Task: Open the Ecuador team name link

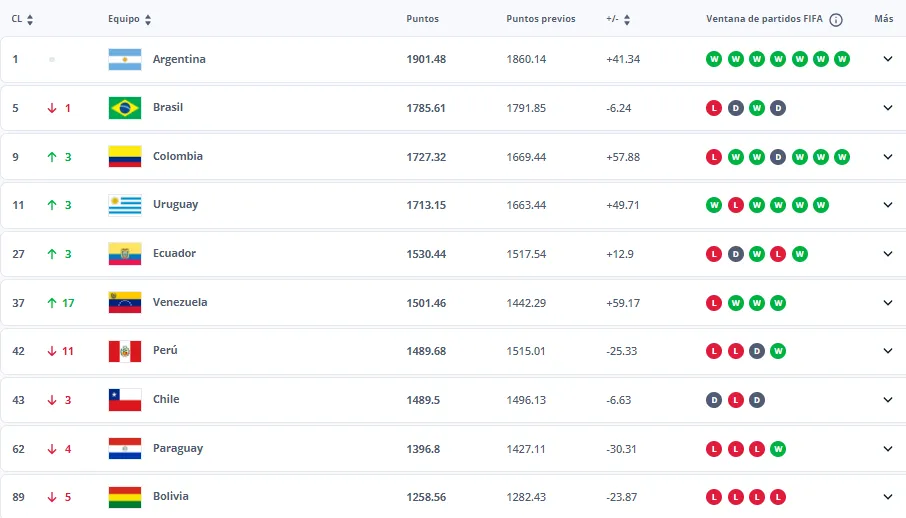Action: [x=174, y=254]
